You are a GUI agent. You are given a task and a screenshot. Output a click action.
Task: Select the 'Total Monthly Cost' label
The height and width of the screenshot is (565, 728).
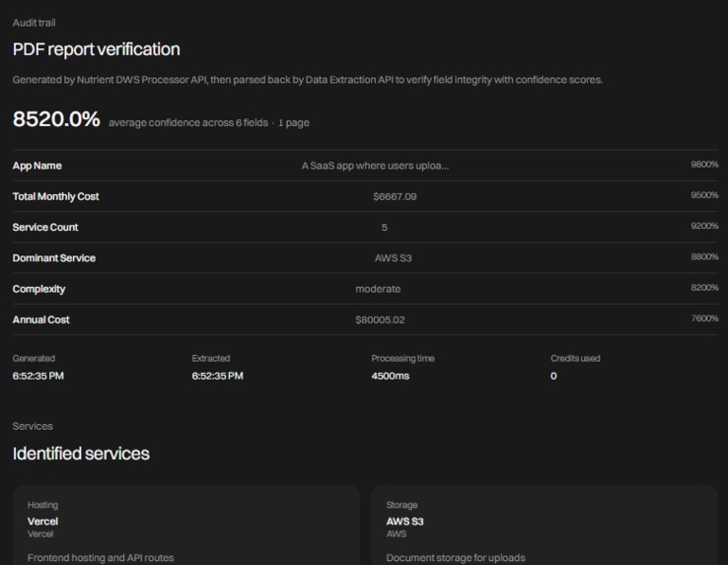[55, 196]
